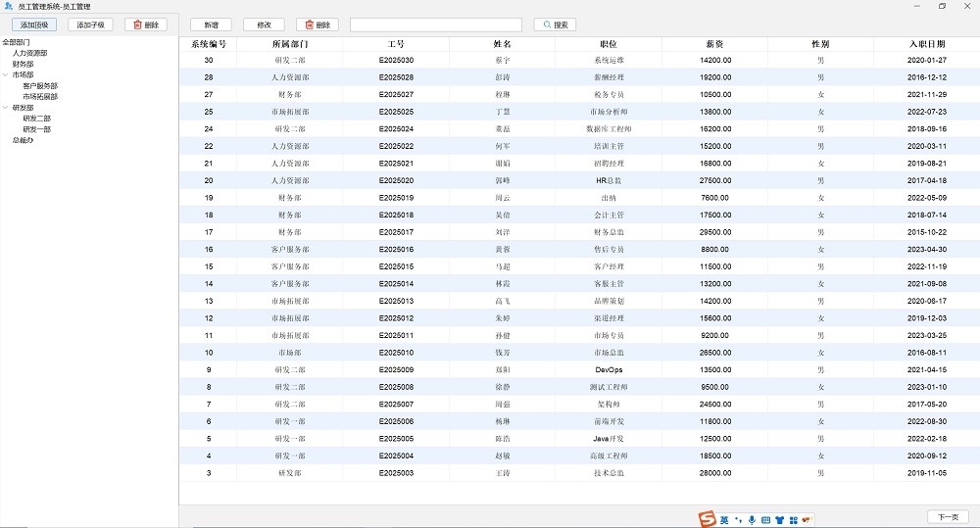Viewport: 980px width, 528px height.
Task: Click salary cell 26500.00
Action: tap(715, 353)
